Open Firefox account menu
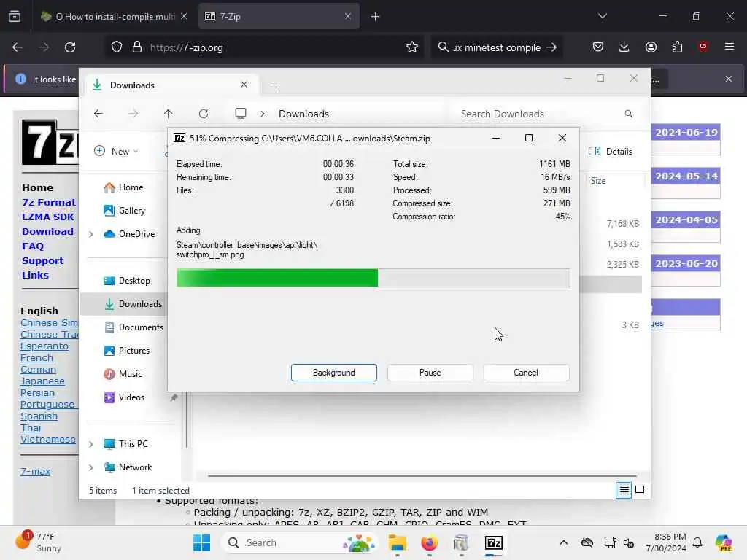This screenshot has height=560, width=747. [x=651, y=47]
